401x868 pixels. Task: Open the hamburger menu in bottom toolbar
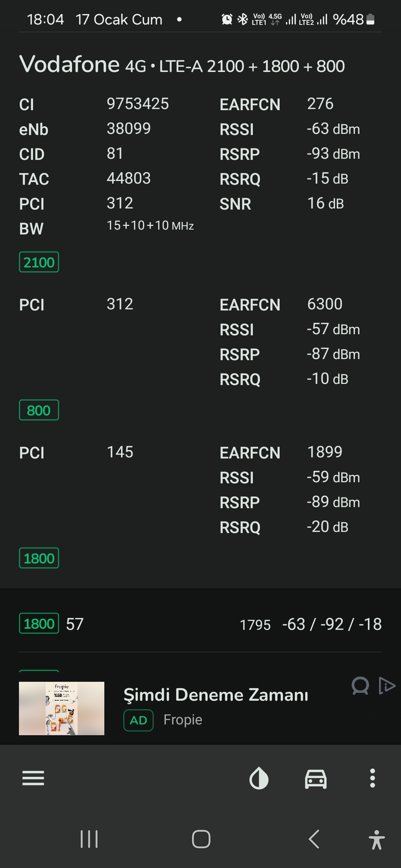(x=33, y=778)
